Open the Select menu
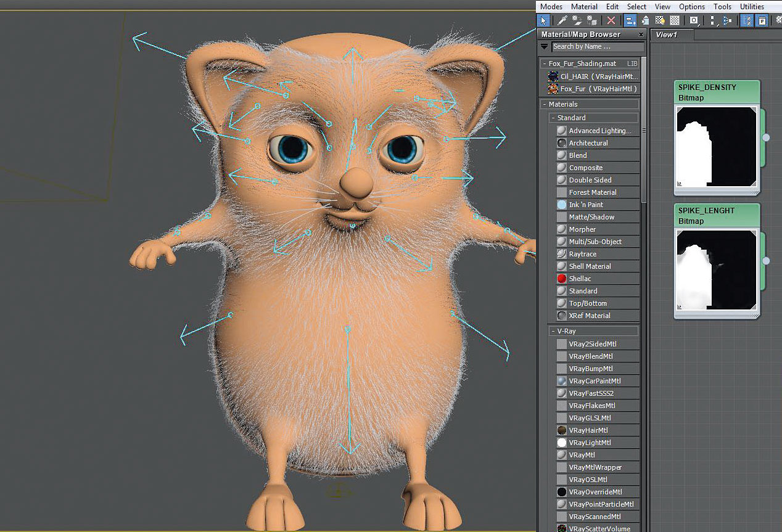Screen dimensions: 782x532 point(636,7)
